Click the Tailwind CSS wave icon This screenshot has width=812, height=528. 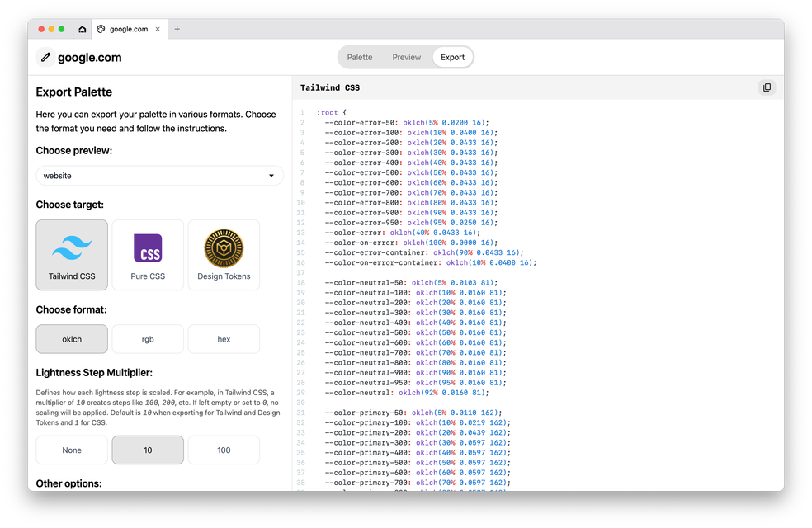[x=72, y=247]
